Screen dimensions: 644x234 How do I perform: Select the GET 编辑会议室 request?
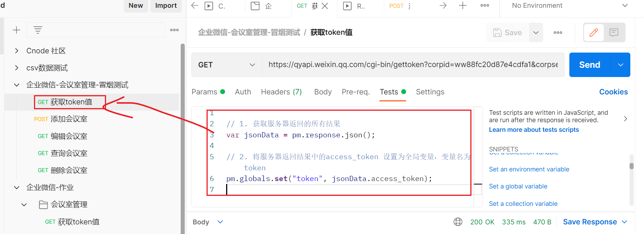(x=62, y=136)
